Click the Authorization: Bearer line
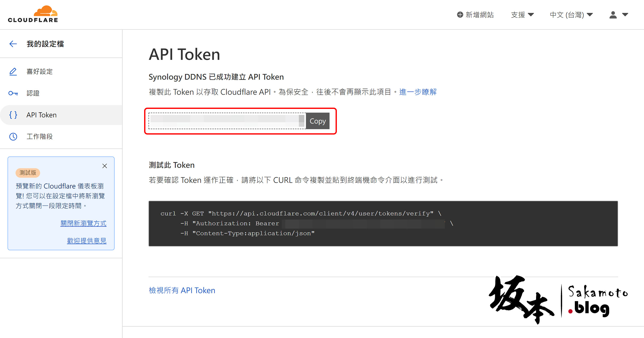Viewport: 644px width, 338px height. tap(316, 223)
